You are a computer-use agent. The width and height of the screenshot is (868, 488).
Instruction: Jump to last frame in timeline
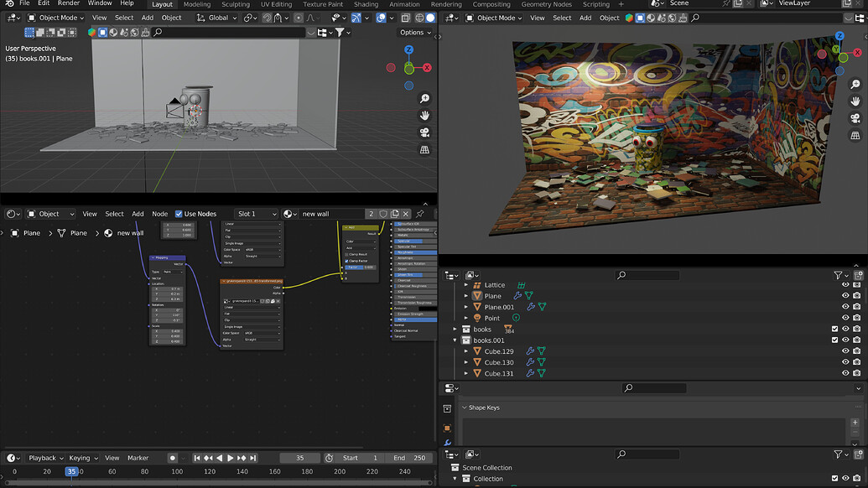(253, 458)
